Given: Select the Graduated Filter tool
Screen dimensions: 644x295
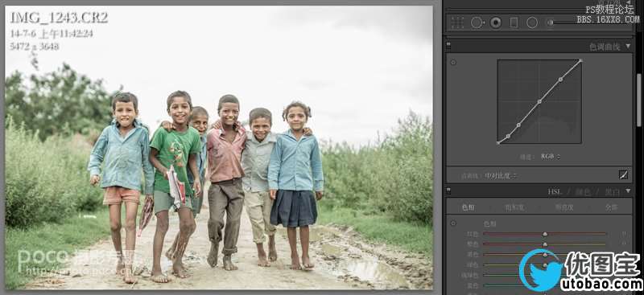Looking at the screenshot, I should pos(514,23).
